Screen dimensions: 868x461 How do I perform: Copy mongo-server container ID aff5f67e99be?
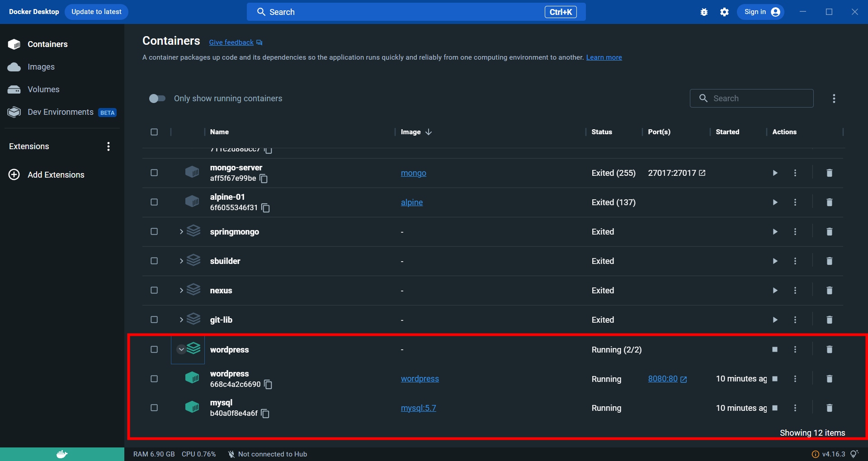pyautogui.click(x=264, y=179)
